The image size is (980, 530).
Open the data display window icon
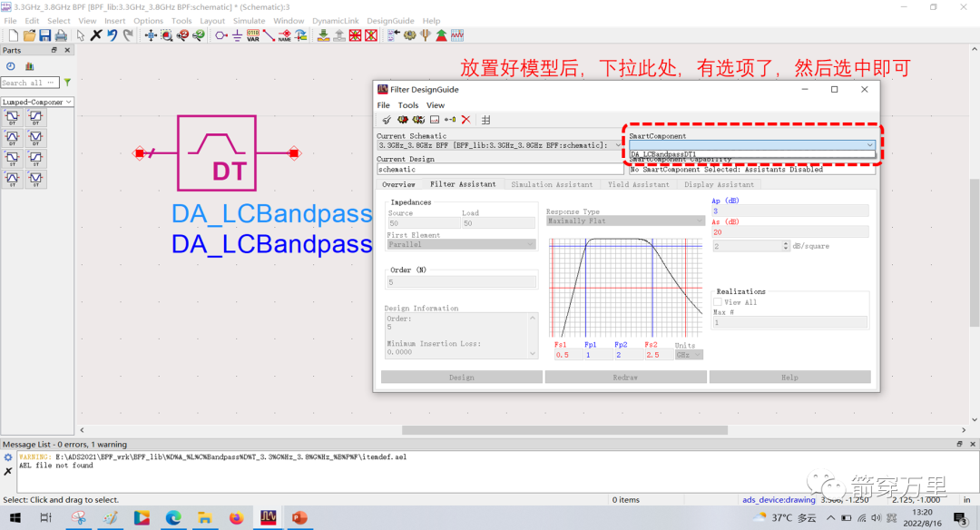coord(457,35)
